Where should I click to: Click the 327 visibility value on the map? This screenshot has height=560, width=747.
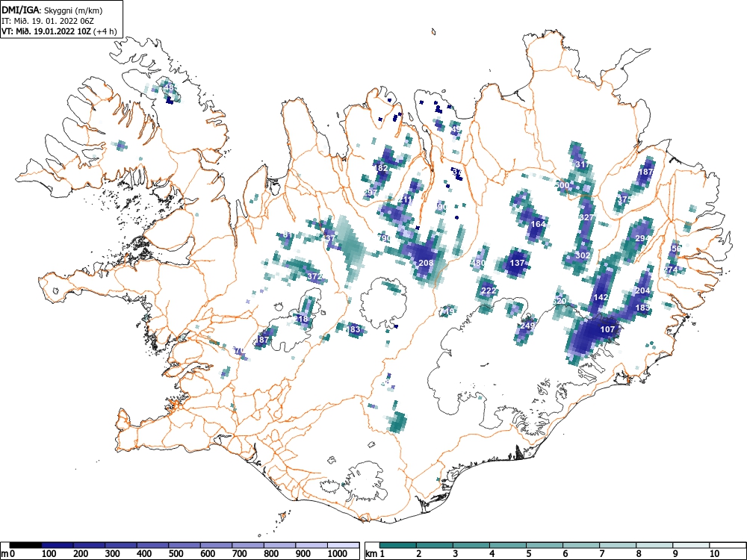click(587, 217)
